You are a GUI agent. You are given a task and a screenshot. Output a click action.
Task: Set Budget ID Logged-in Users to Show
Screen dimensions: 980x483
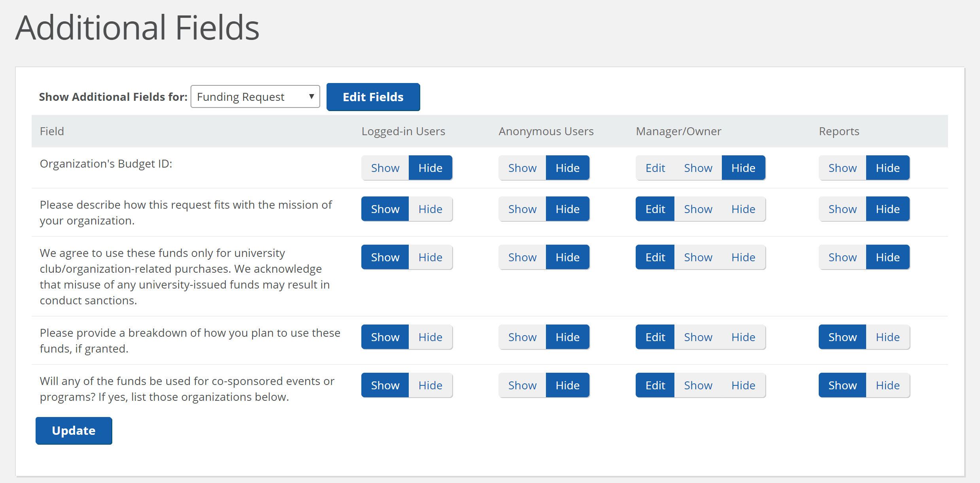point(385,168)
